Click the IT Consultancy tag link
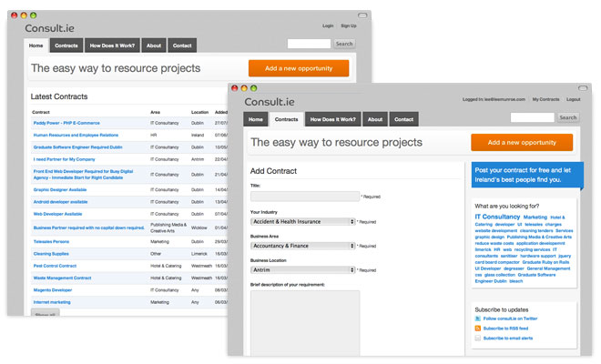 click(497, 217)
